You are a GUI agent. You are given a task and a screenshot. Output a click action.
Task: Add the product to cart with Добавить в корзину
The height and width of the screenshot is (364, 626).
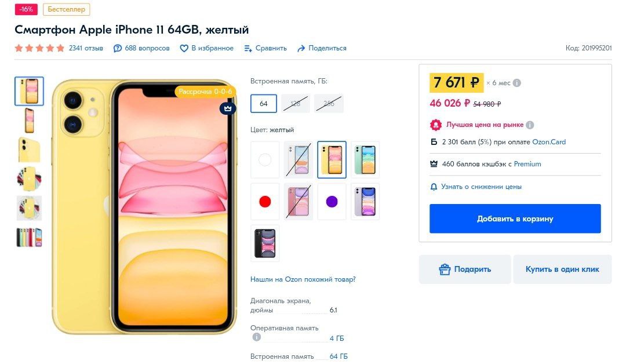[x=515, y=219]
